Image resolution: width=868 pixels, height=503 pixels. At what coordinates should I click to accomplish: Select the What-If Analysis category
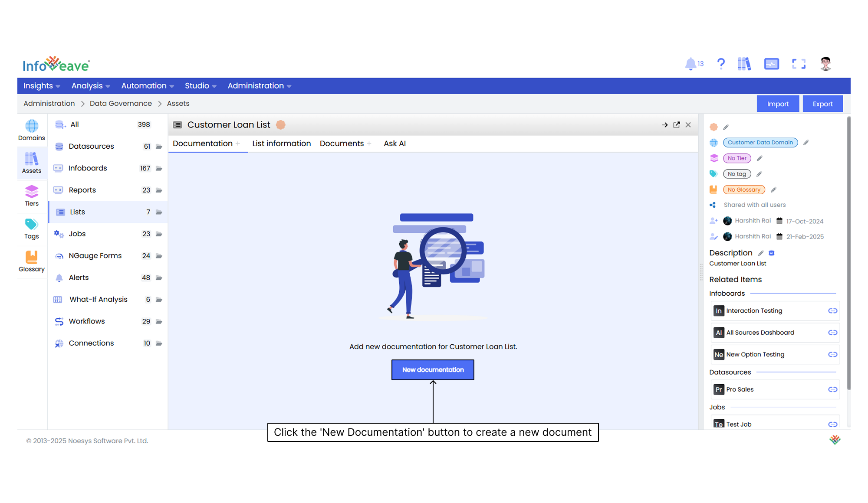click(108, 300)
